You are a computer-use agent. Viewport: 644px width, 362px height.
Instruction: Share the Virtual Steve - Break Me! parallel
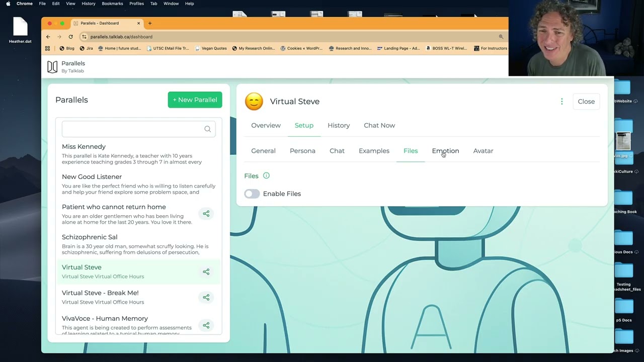[x=206, y=298]
